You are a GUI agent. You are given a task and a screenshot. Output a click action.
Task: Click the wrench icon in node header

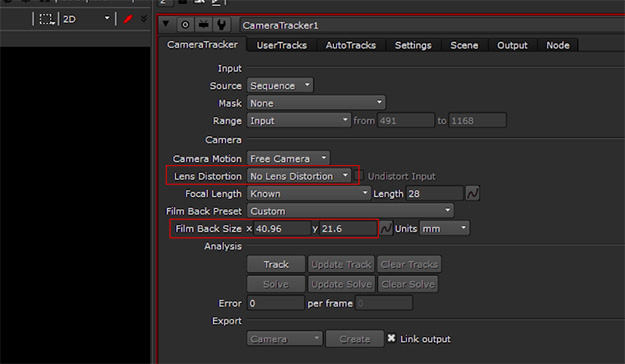coord(222,25)
